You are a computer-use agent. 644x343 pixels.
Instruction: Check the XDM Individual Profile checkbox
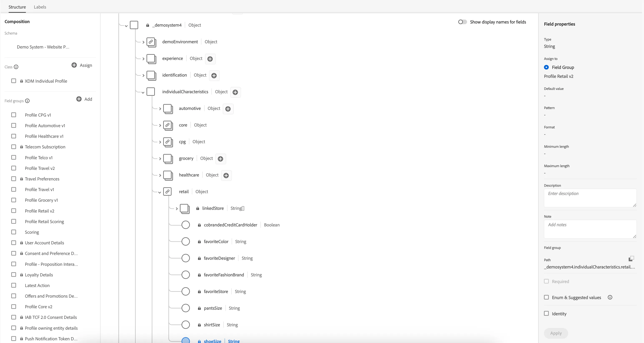[x=14, y=81]
